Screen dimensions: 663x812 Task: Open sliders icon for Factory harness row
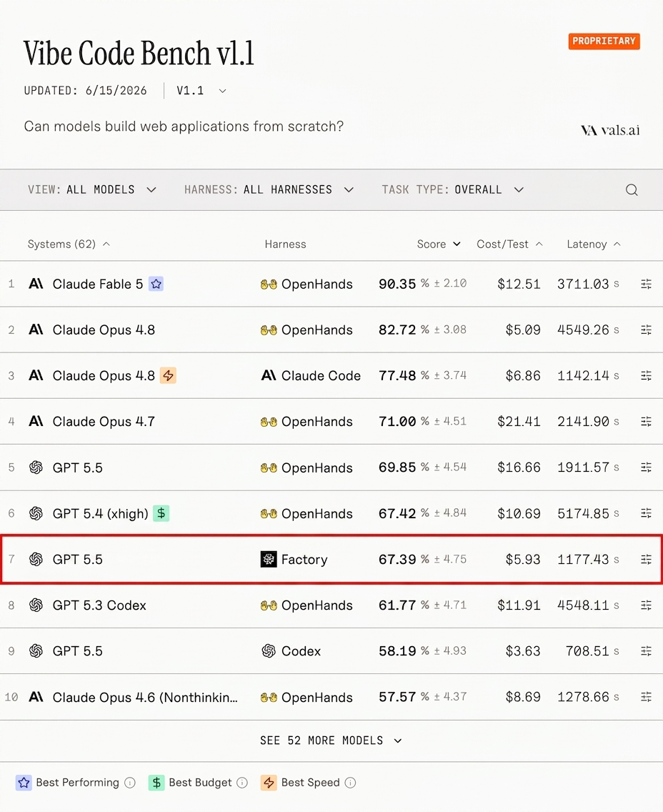[646, 559]
